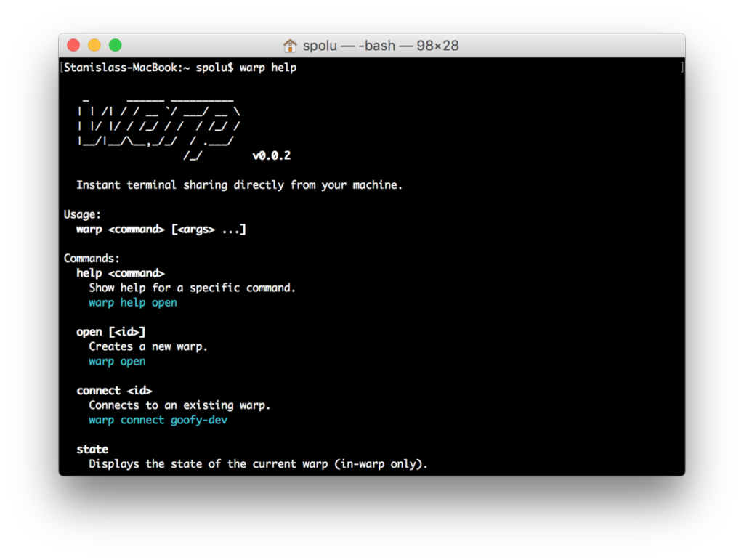The image size is (744, 560).
Task: Click the 'Commands:' heading
Action: [x=92, y=259]
